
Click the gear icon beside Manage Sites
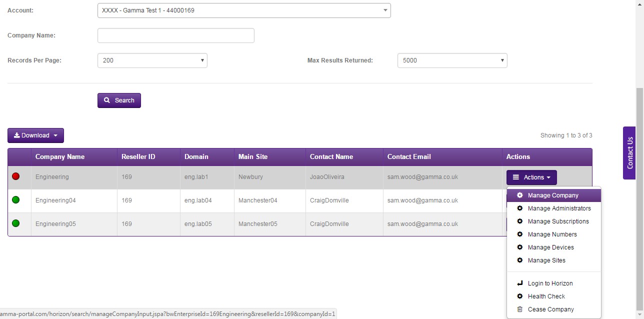[519, 260]
